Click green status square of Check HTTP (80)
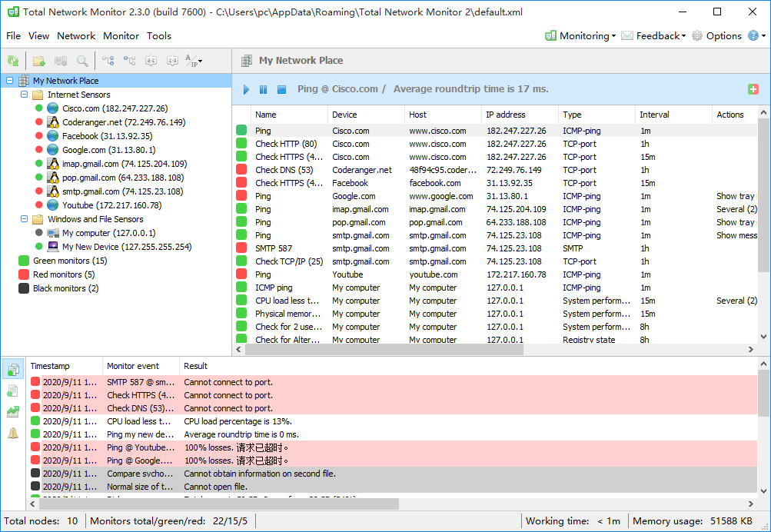The height and width of the screenshot is (532, 771). 241,144
